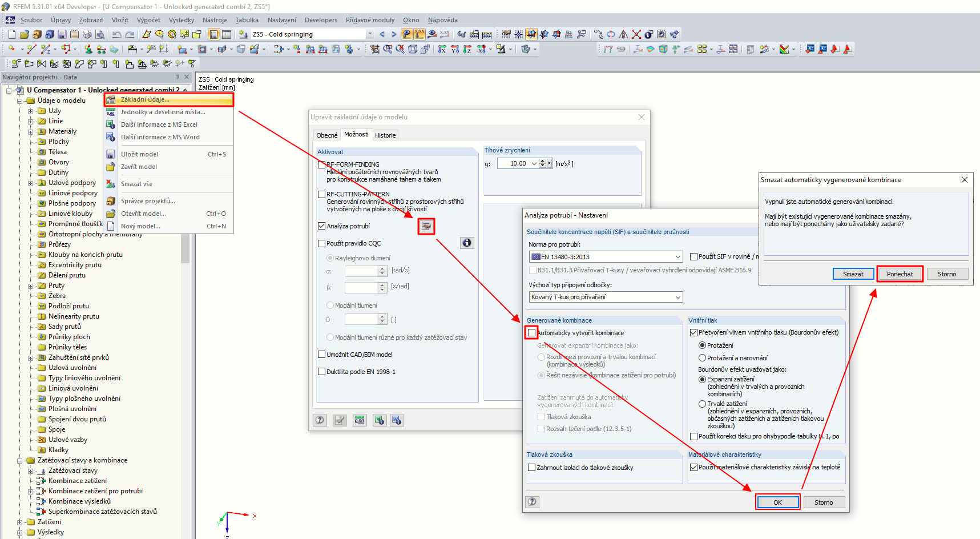Expand the Materiály tree node
The height and width of the screenshot is (539, 980).
tap(31, 131)
